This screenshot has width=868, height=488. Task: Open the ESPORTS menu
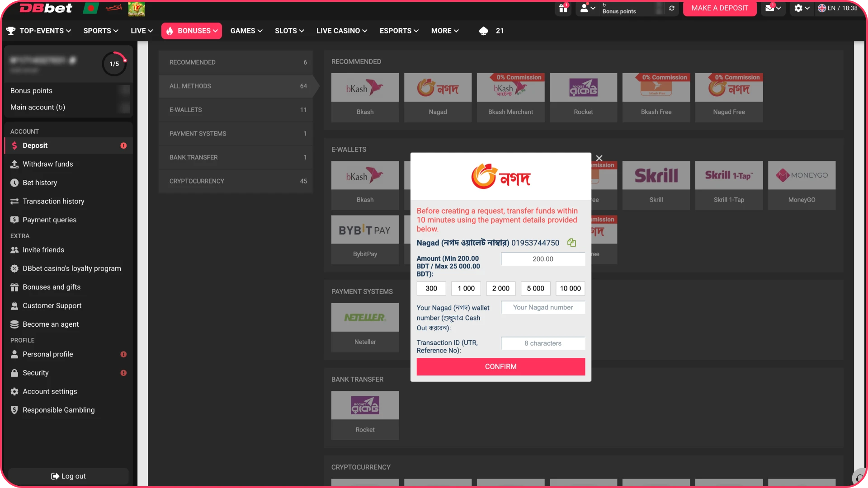tap(399, 31)
